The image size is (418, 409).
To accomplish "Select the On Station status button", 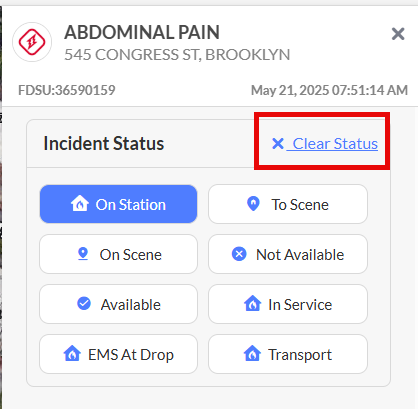I will [118, 204].
